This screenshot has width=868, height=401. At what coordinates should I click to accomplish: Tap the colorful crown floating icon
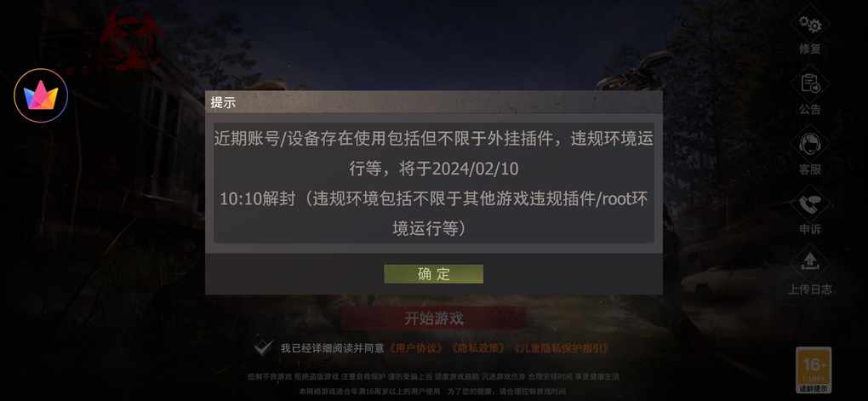pyautogui.click(x=41, y=96)
